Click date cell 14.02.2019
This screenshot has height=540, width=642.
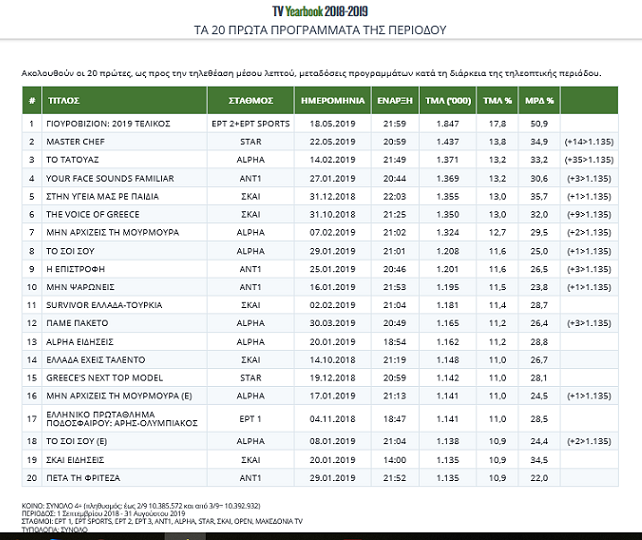click(332, 160)
